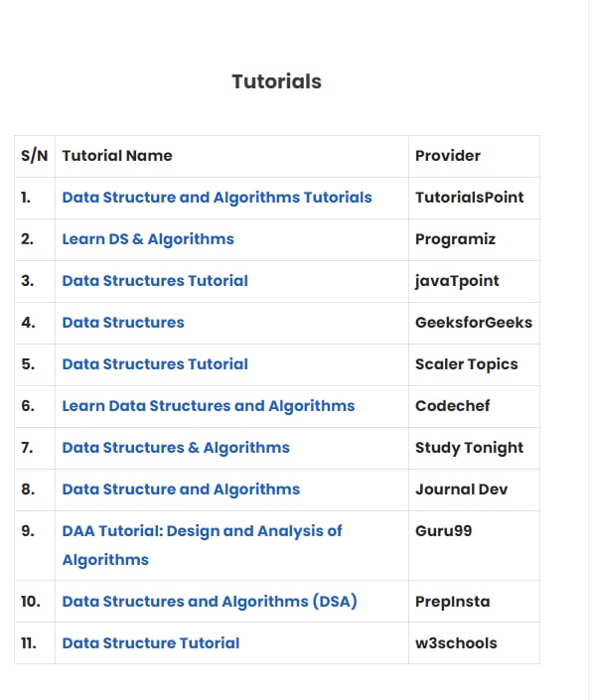Viewport: 592px width, 700px height.
Task: Open Scaler Topics Data Structures Tutorial link
Action: (x=155, y=364)
